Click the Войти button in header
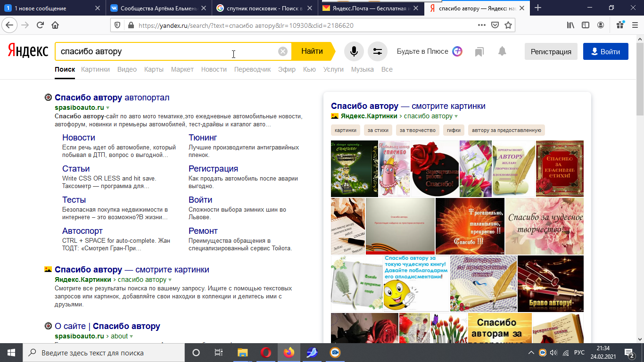The width and height of the screenshot is (644, 362). 606,51
